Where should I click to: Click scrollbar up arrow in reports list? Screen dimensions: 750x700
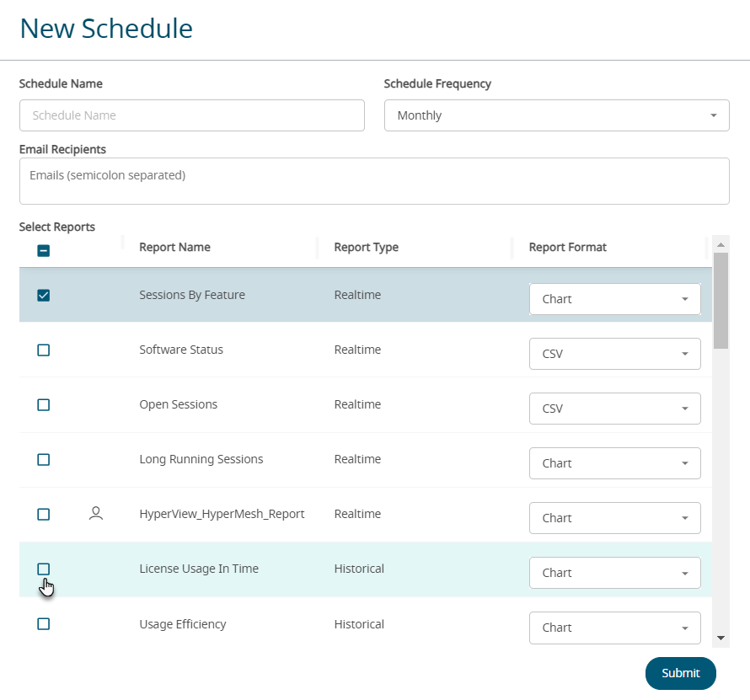[721, 245]
